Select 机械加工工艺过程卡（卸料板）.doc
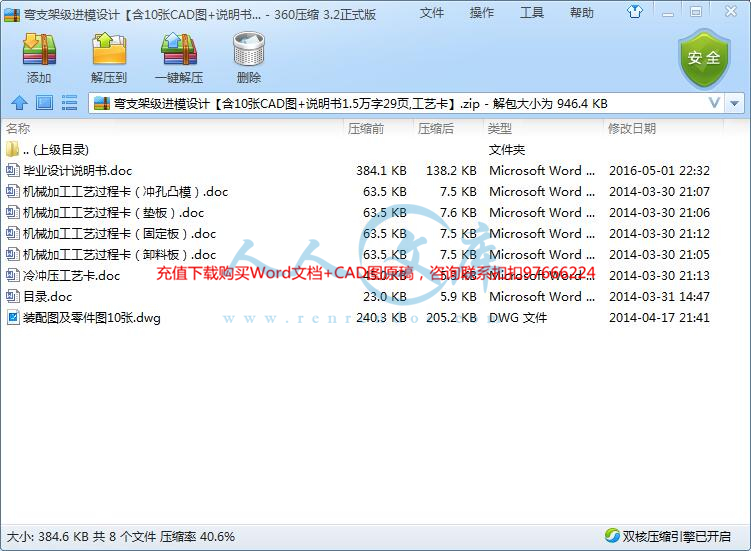Screen dimensions: 751x551 (x=119, y=254)
